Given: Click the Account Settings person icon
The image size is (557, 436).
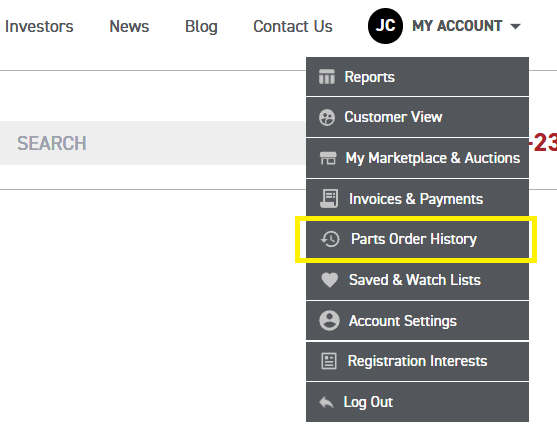Looking at the screenshot, I should pos(329,321).
